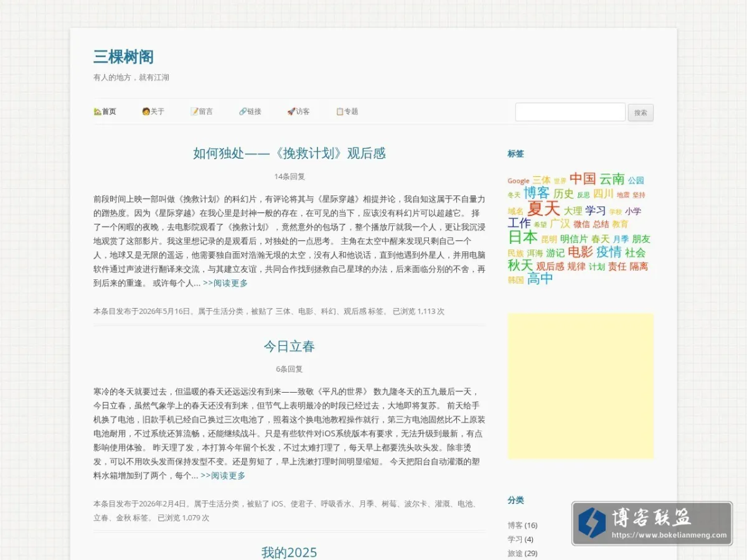The width and height of the screenshot is (747, 560).
Task: Open the 专题 topics menu item
Action: (x=347, y=111)
